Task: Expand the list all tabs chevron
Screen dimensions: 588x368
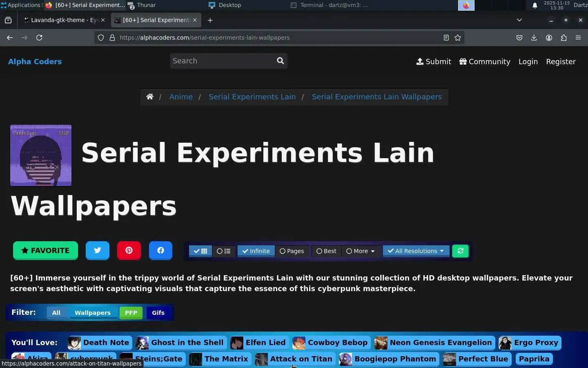Action: tap(519, 20)
